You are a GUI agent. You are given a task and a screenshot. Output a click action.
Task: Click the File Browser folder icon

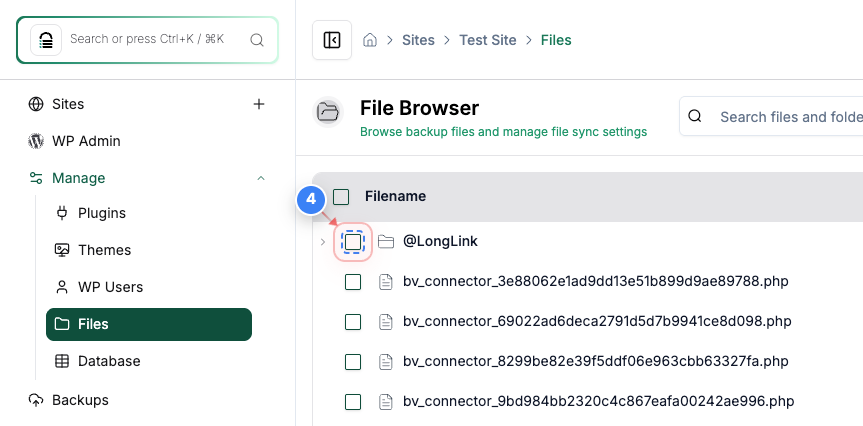click(328, 112)
